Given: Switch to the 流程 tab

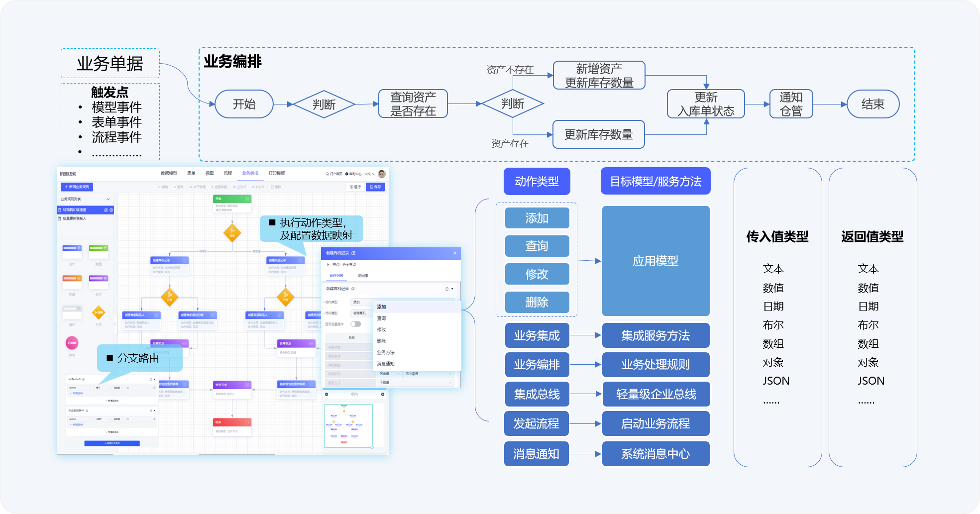Looking at the screenshot, I should (x=228, y=173).
